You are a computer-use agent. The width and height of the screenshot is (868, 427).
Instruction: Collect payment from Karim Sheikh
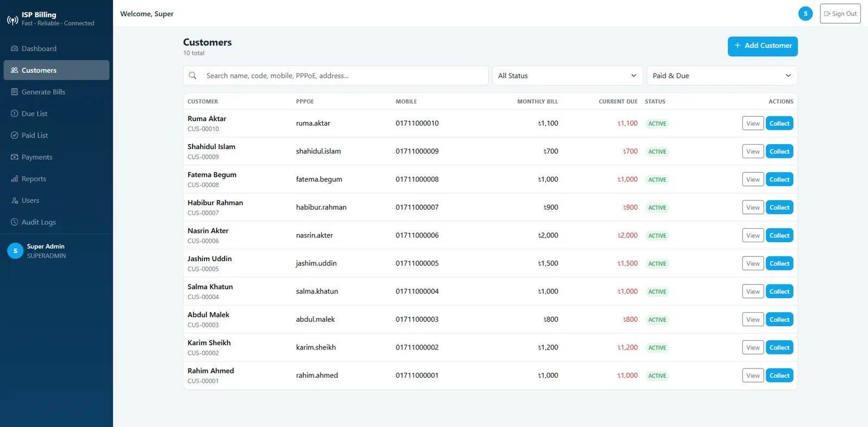pyautogui.click(x=780, y=348)
